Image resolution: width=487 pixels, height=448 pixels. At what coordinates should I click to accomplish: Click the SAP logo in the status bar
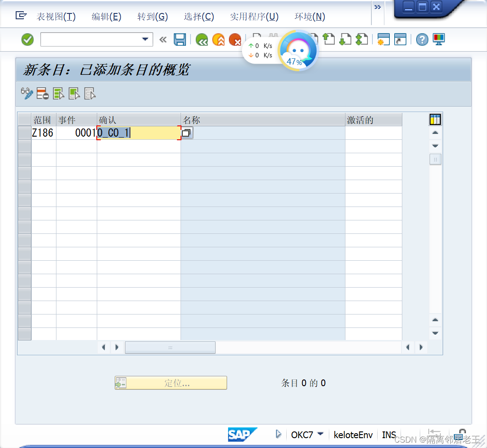tap(242, 434)
